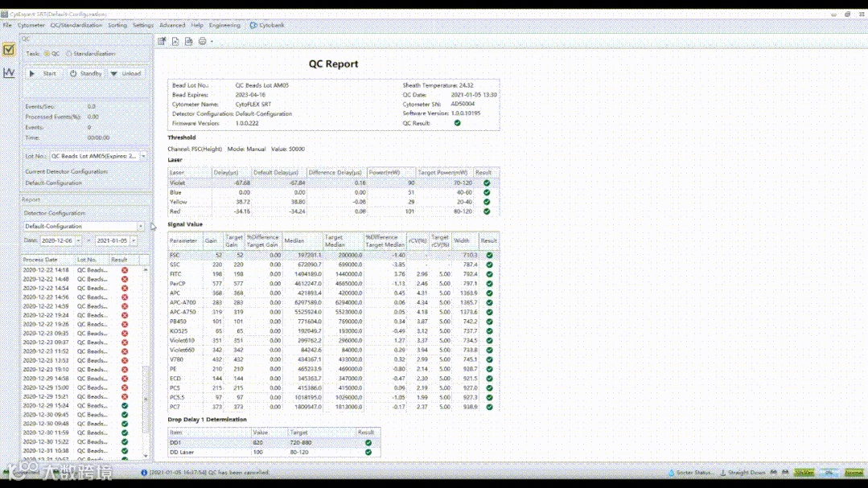Click the Standby button
The image size is (868, 488).
86,73
